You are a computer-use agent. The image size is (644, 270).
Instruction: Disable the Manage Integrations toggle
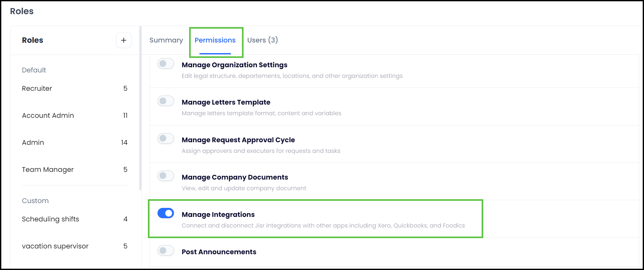tap(166, 213)
